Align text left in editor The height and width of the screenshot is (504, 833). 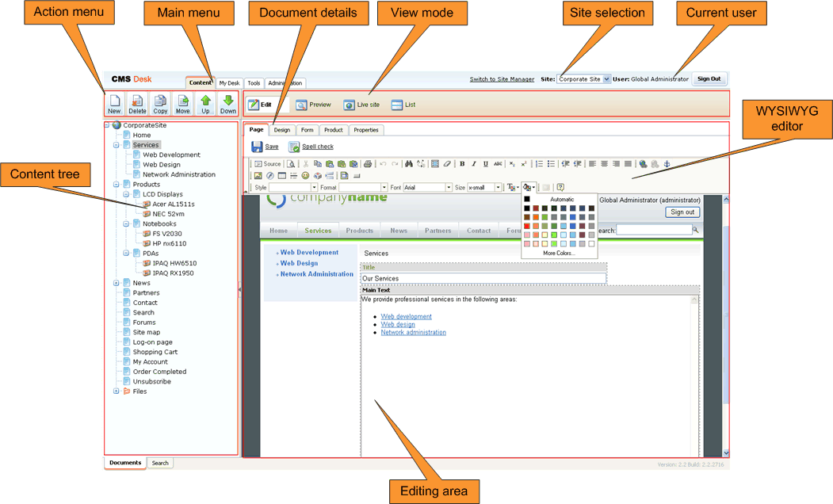592,164
